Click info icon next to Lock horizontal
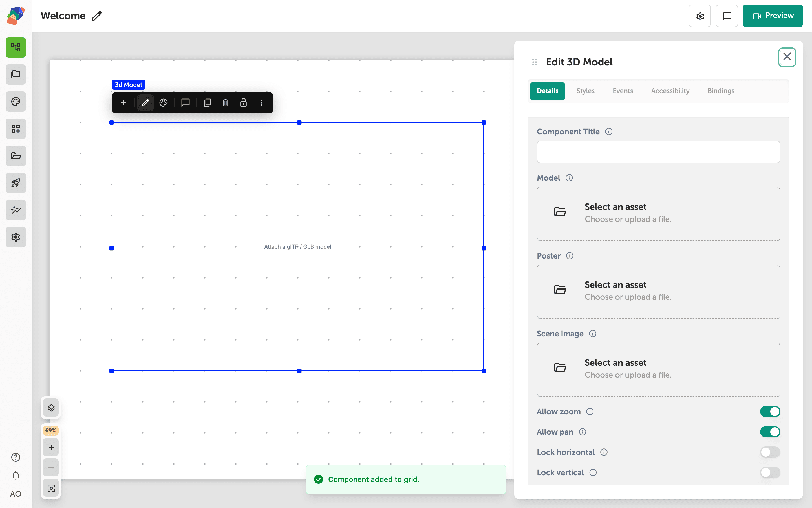Viewport: 812px width, 508px height. click(604, 452)
